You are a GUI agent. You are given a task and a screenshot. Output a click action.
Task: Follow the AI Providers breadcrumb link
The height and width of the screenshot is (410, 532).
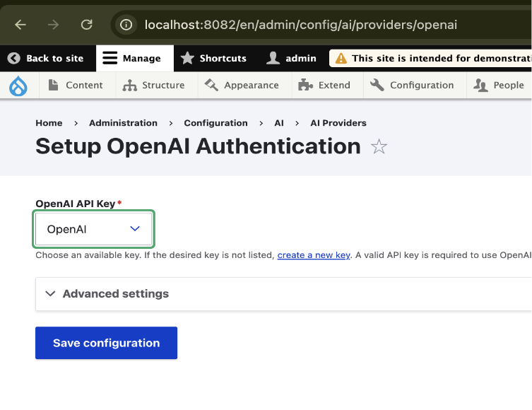click(x=338, y=123)
